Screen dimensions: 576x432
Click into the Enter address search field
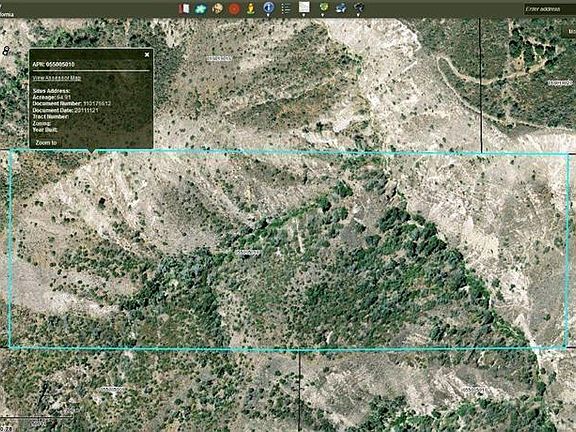(550, 9)
